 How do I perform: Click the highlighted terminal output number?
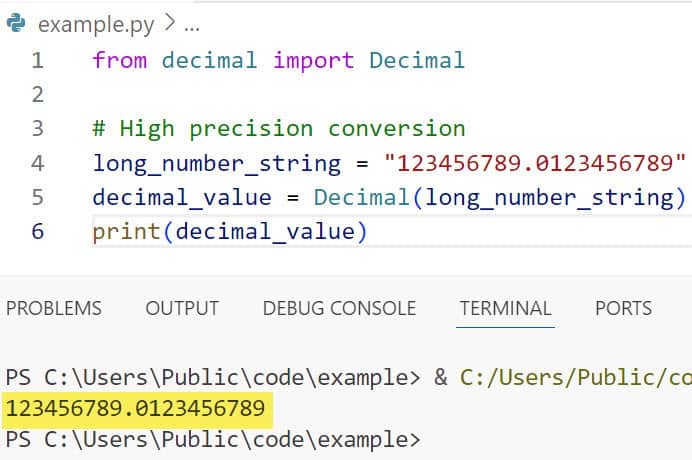[x=135, y=408]
